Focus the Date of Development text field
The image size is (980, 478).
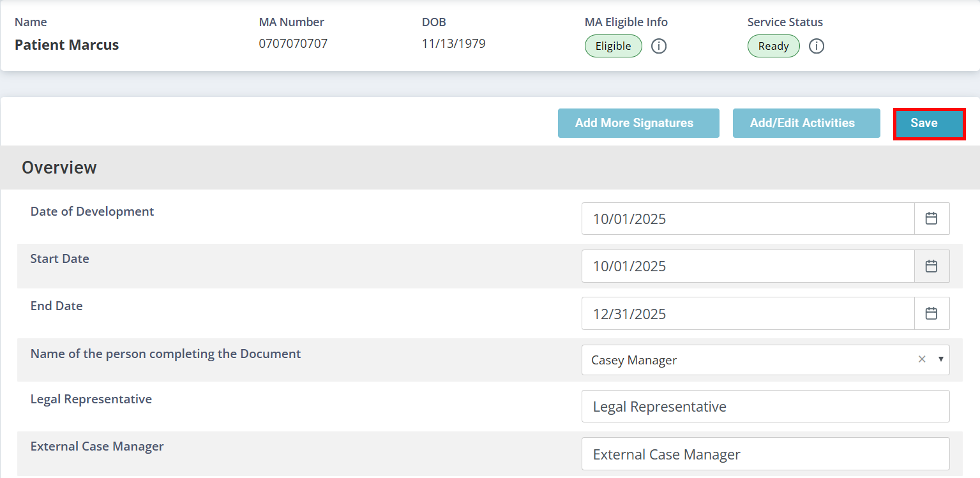[x=747, y=219]
